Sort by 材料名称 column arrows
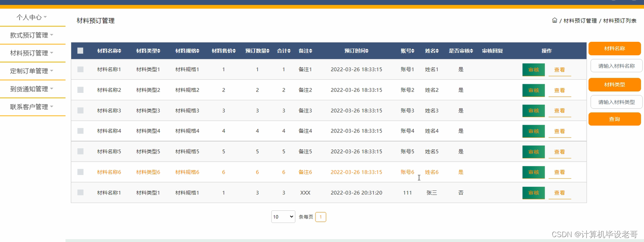Image resolution: width=644 pixels, height=242 pixels. (120, 51)
